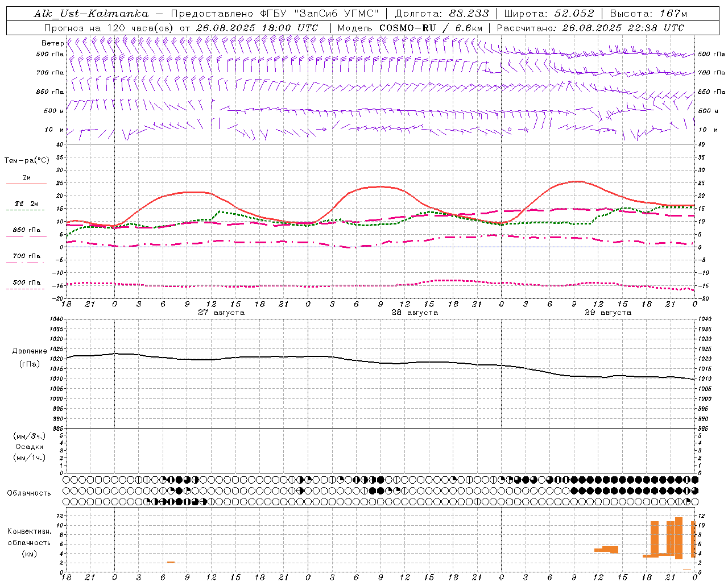Click the '(мм/3ч.)' precipitation unit label
The image size is (728, 582).
[30, 436]
